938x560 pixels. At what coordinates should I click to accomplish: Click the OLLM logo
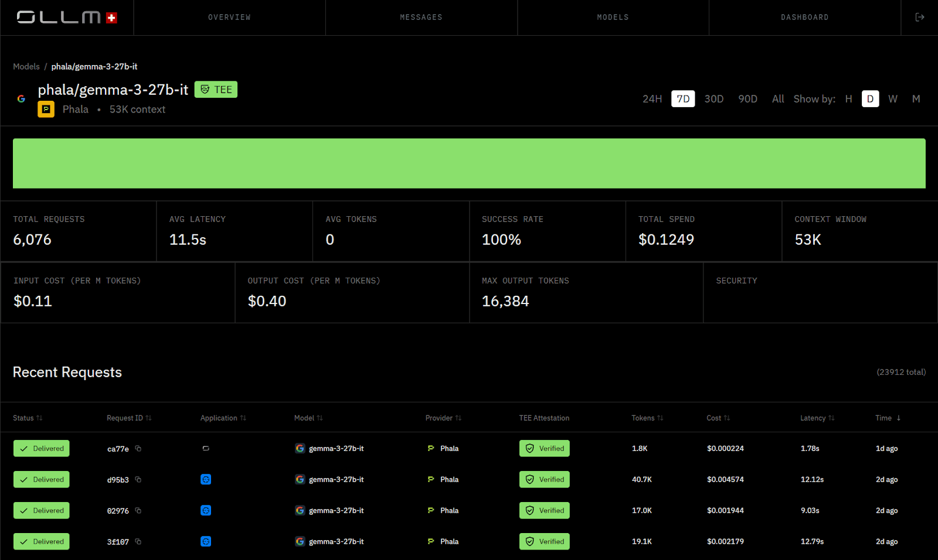pyautogui.click(x=67, y=18)
